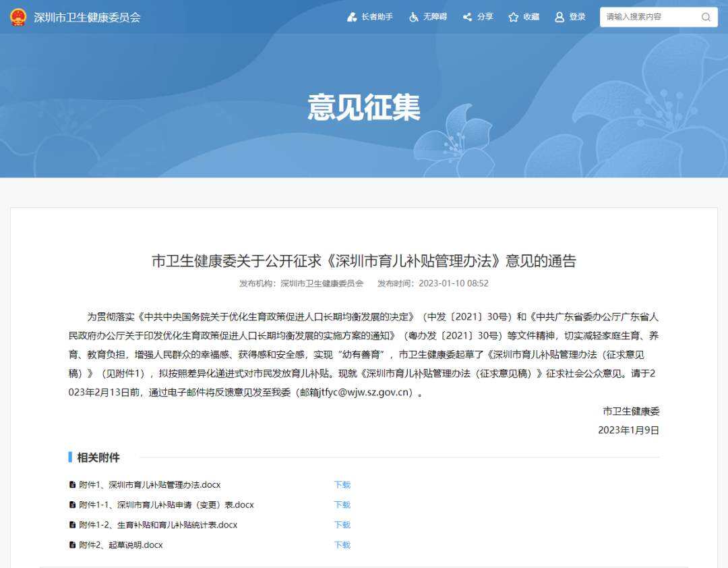This screenshot has width=728, height=568.
Task: Click the 意见征集 banner heading
Action: coord(364,107)
